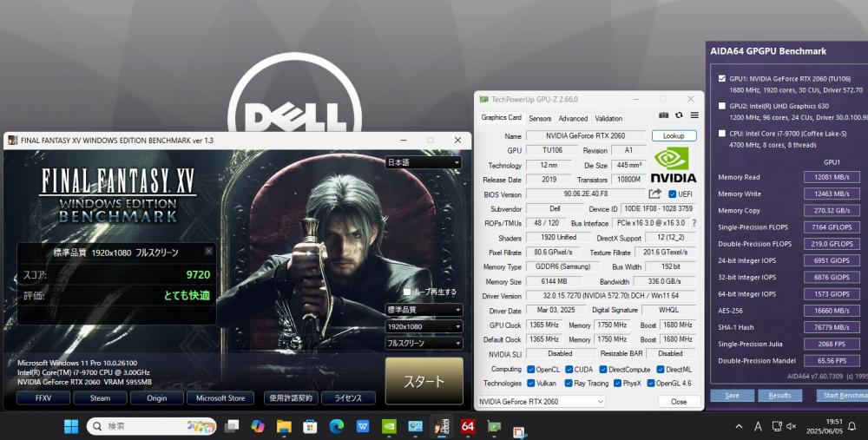The height and width of the screenshot is (440, 868).
Task: Toggle the UEFI checkbox in GPU-Z
Action: click(x=672, y=194)
